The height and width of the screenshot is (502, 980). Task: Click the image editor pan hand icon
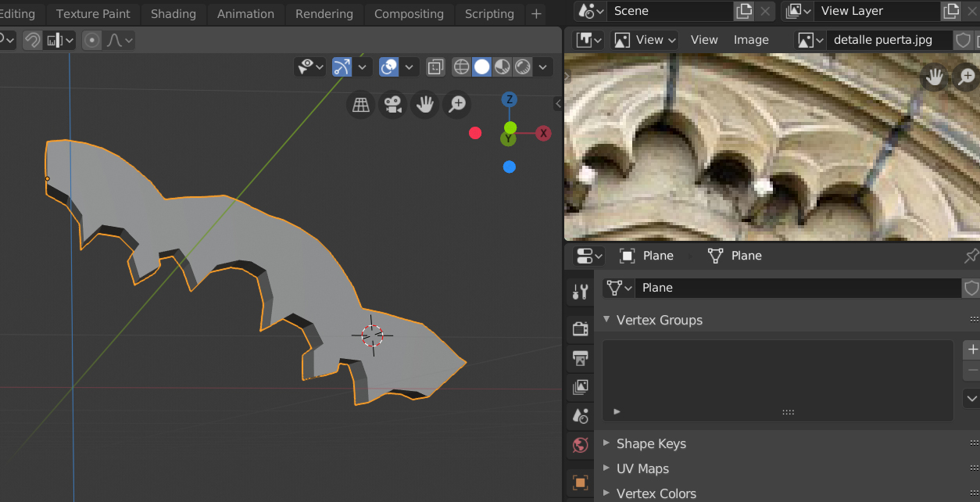(934, 76)
